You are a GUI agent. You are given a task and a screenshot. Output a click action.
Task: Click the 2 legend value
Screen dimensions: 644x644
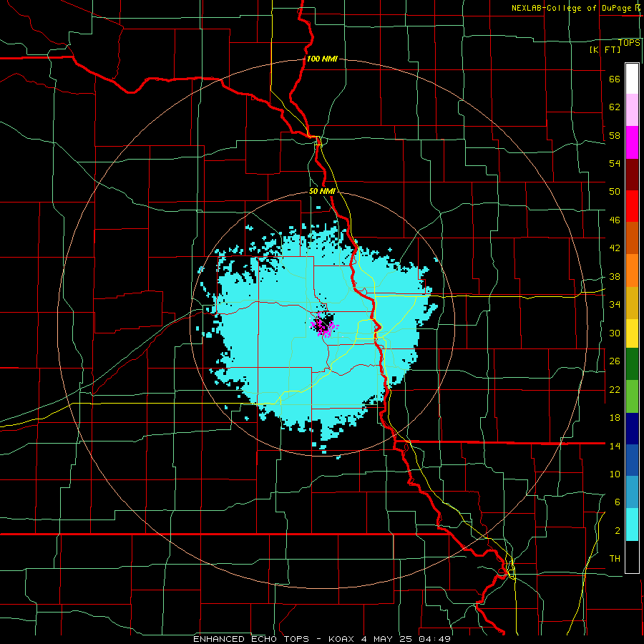(618, 530)
